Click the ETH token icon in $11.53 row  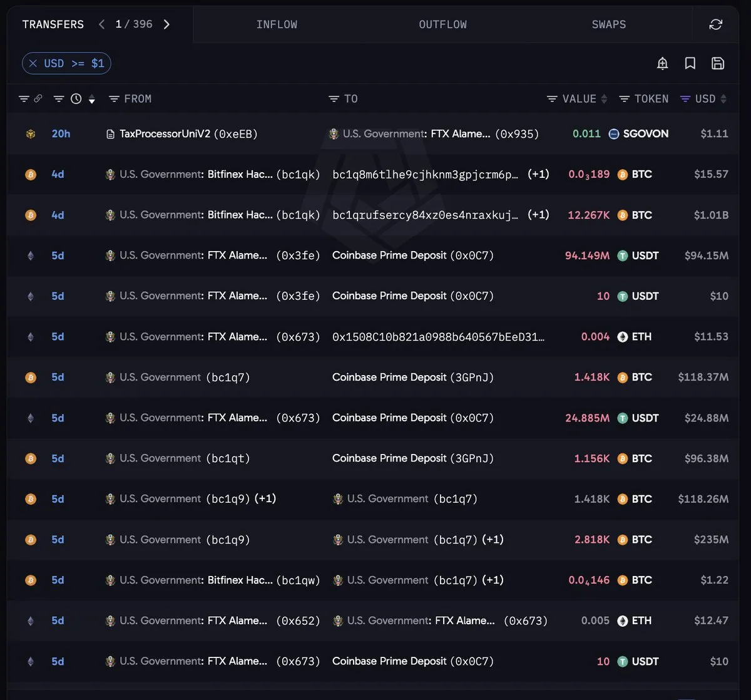623,337
